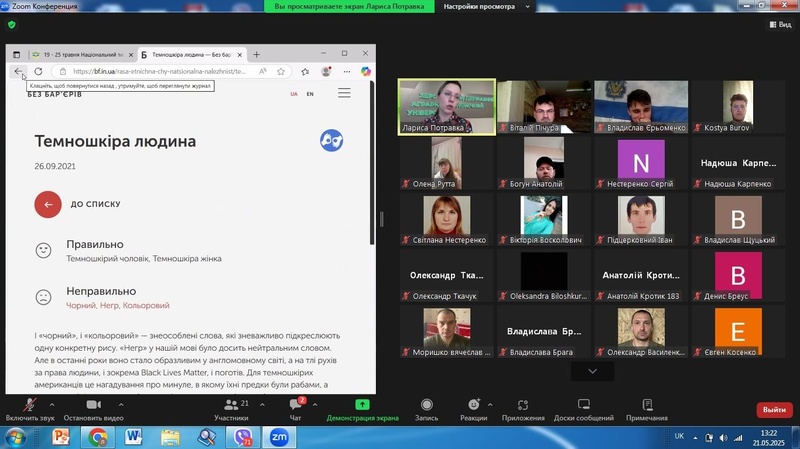
Task: Open Приложения apps panel
Action: tap(523, 410)
